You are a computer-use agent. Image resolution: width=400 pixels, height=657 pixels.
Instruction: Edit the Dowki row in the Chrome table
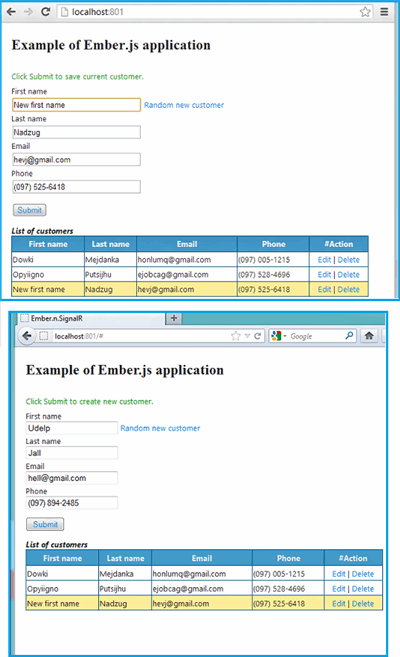(x=324, y=260)
